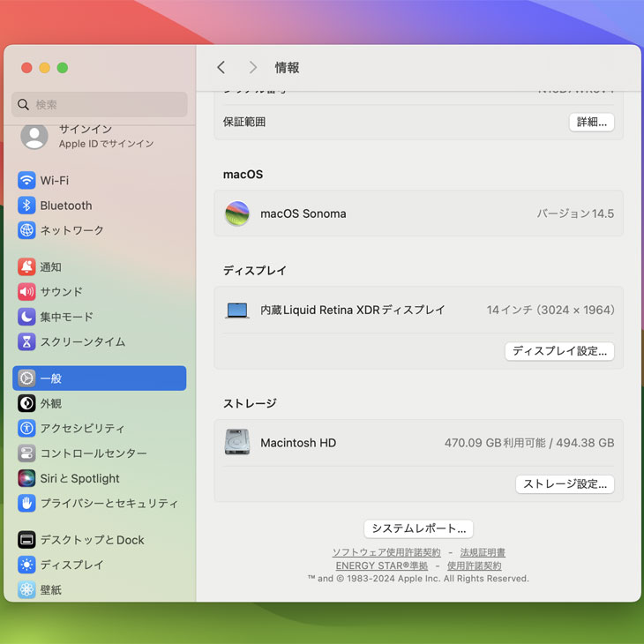Open ストレージ設定... button
Viewport: 644px width, 644px height.
[x=565, y=484]
